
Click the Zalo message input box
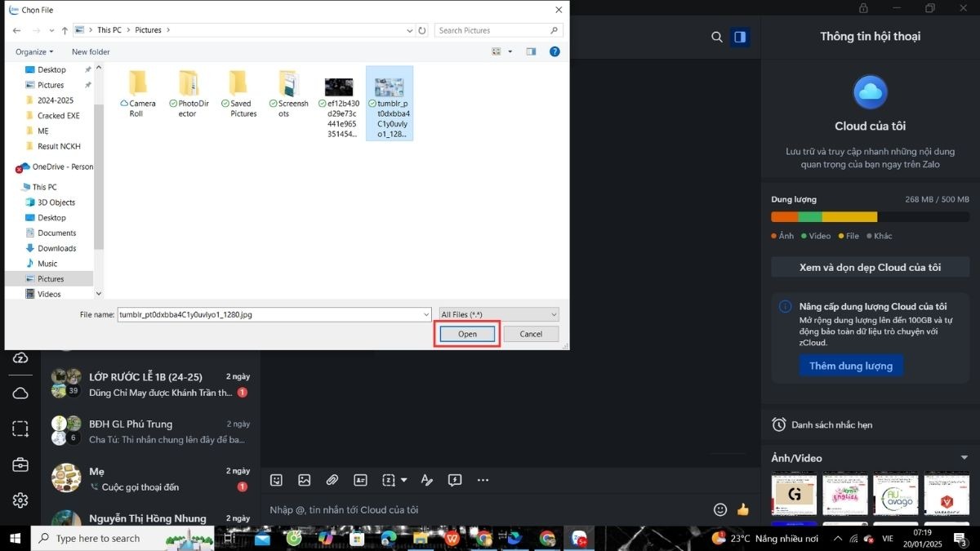pos(486,509)
